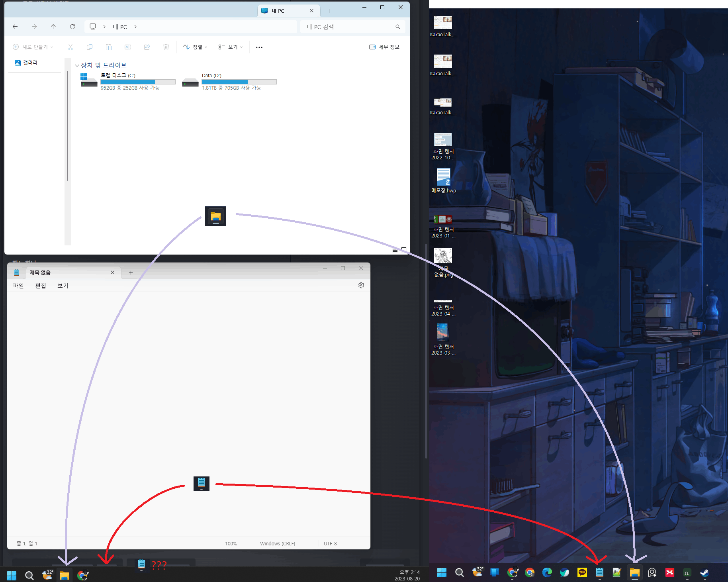The width and height of the screenshot is (728, 582).
Task: Open the 편집 menu in Notepad
Action: click(x=41, y=286)
